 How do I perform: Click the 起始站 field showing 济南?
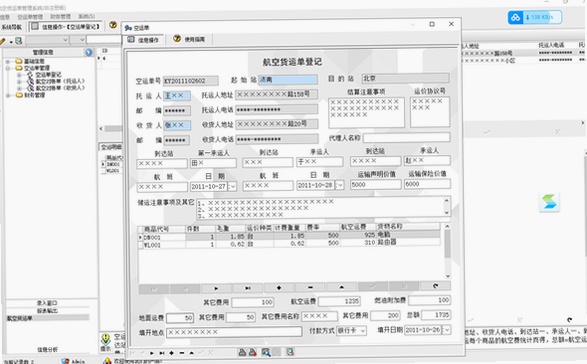(x=288, y=79)
